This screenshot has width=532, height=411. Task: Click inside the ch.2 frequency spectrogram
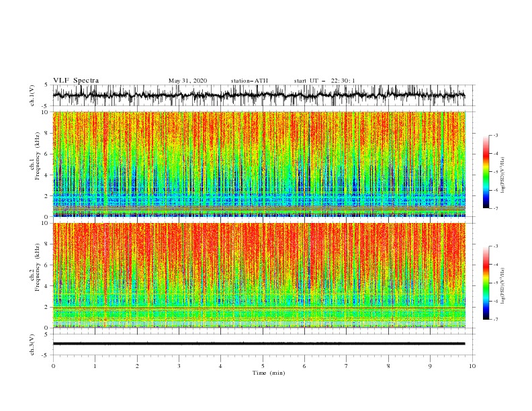pyautogui.click(x=259, y=275)
